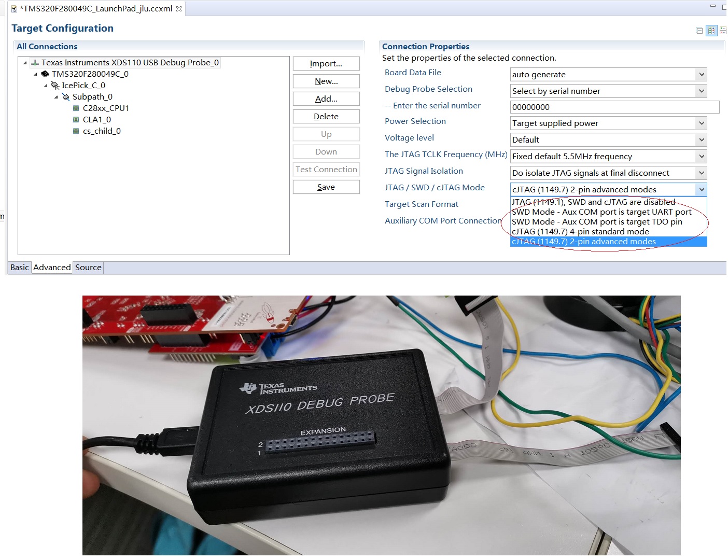Open the Board Data File dropdown
Viewport: 728px width, 560px height.
(702, 75)
